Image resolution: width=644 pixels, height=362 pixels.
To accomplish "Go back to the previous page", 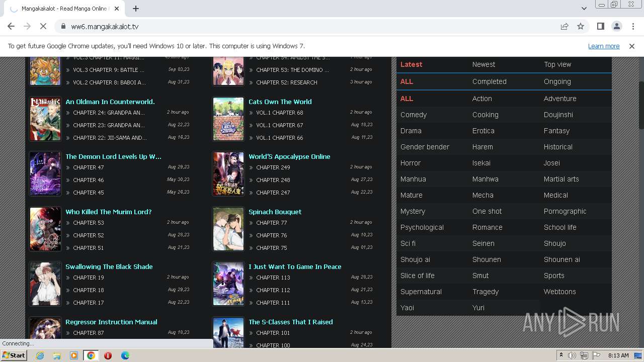I will [11, 26].
